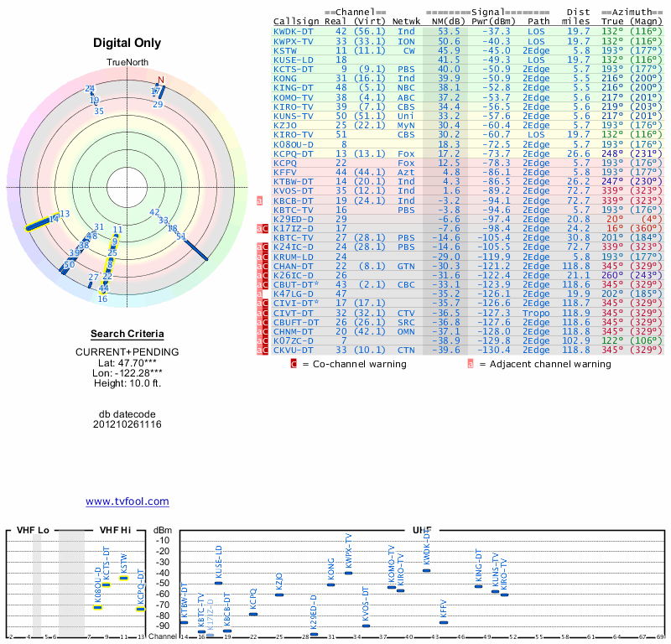This screenshot has height=644, width=671.
Task: Click the co-channel 'C' icon beside KRUM-LD
Action: pos(265,256)
